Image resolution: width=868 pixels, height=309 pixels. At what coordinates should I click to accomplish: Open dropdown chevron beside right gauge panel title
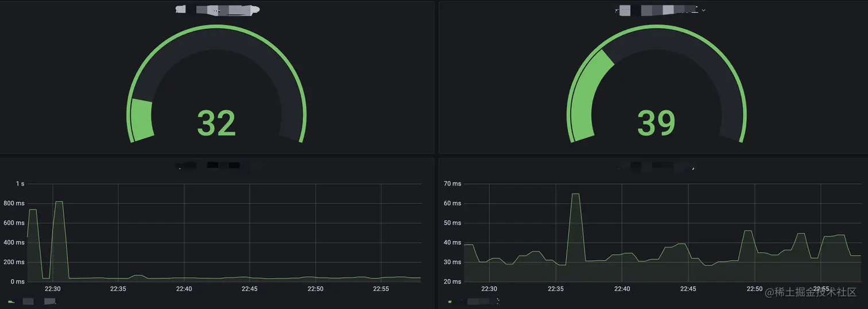pyautogui.click(x=703, y=10)
